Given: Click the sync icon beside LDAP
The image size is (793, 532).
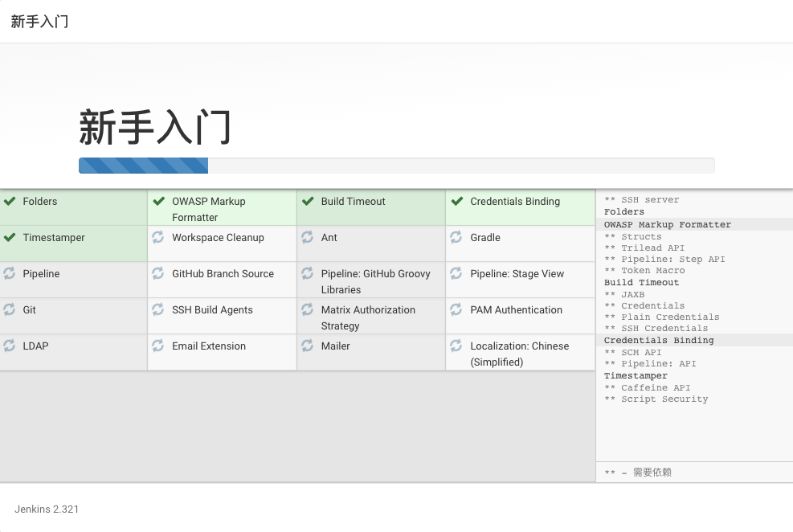Looking at the screenshot, I should (10, 346).
